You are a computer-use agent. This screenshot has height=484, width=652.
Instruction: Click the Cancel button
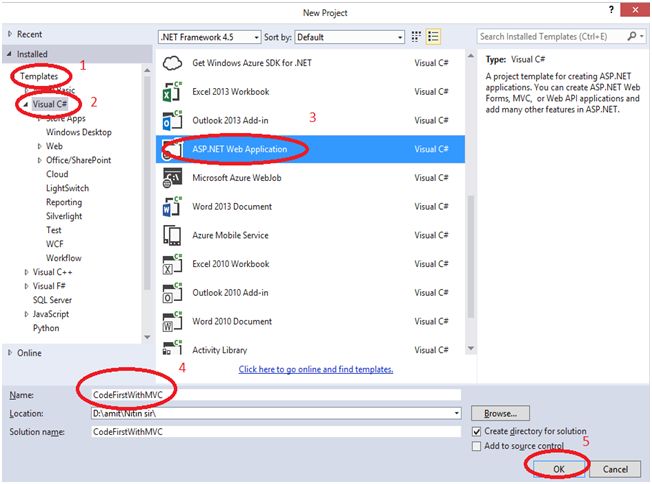pyautogui.click(x=615, y=469)
